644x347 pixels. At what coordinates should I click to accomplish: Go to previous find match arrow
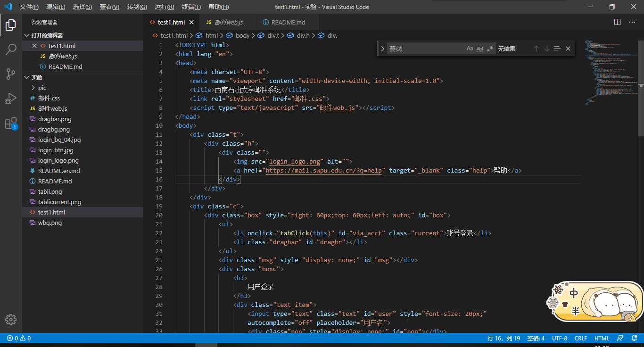tap(536, 49)
